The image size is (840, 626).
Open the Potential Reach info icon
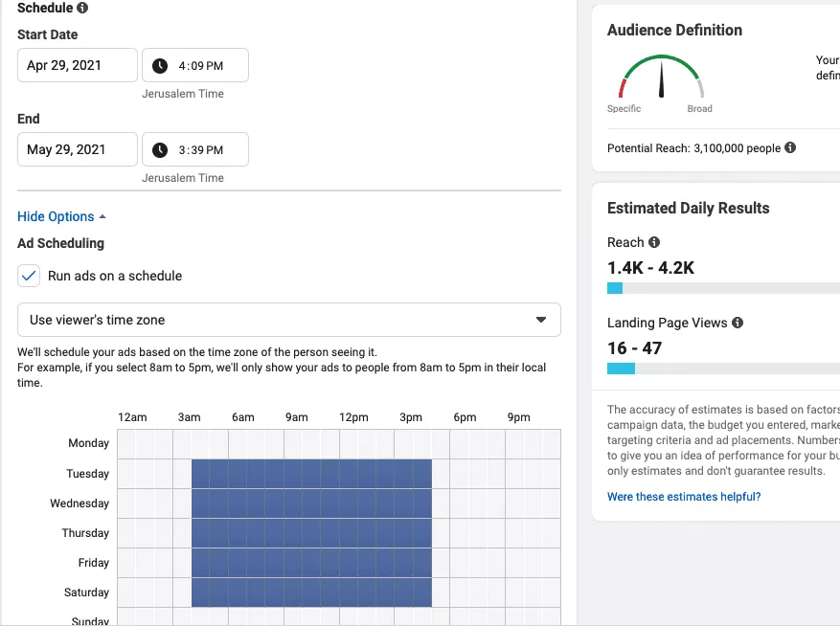(x=790, y=147)
